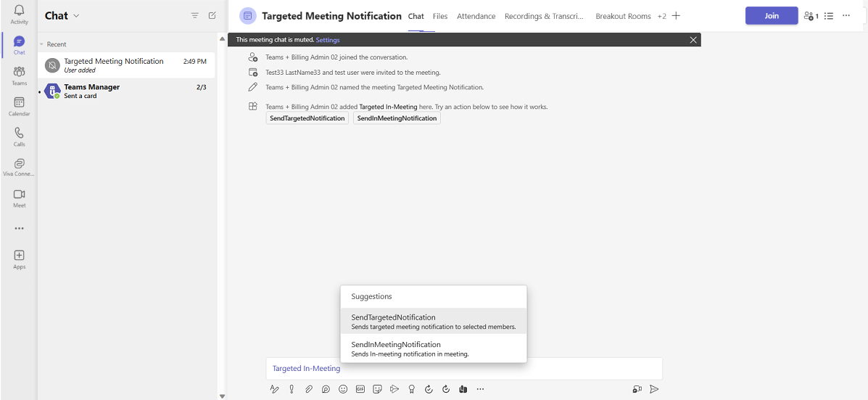Show more apps via ellipsis in sidebar
The width and height of the screenshot is (868, 400).
(19, 228)
